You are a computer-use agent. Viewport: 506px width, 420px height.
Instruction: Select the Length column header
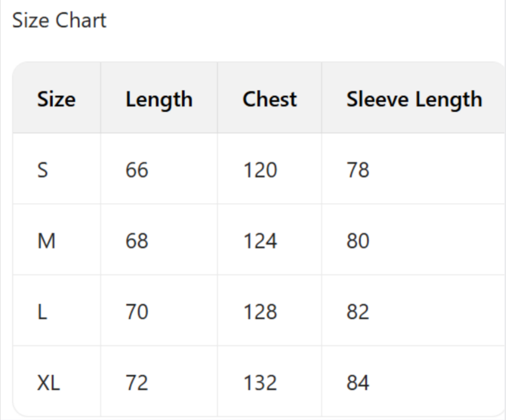coord(159,99)
